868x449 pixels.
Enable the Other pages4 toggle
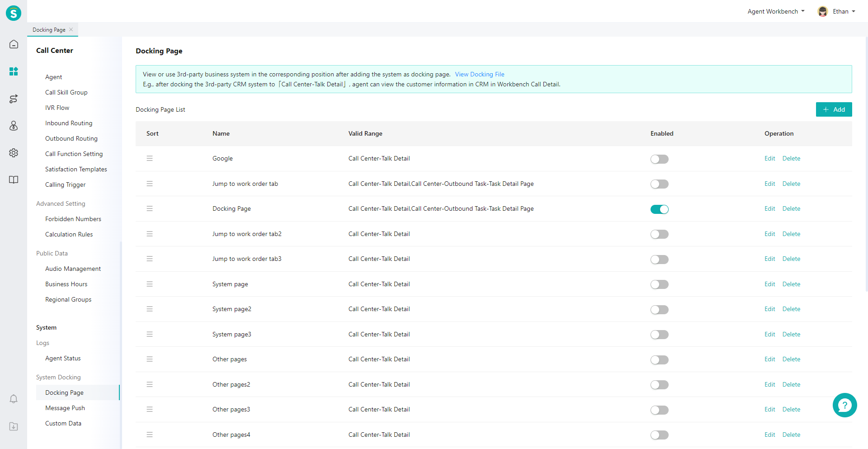coord(660,435)
